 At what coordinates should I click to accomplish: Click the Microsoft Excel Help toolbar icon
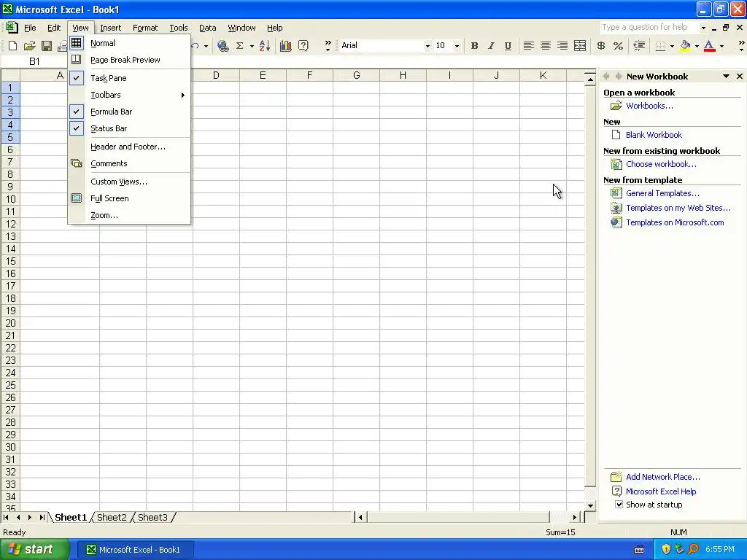(303, 46)
